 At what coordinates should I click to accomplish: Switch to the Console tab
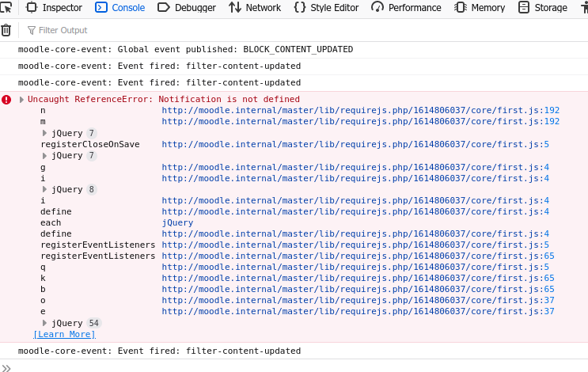pyautogui.click(x=120, y=7)
